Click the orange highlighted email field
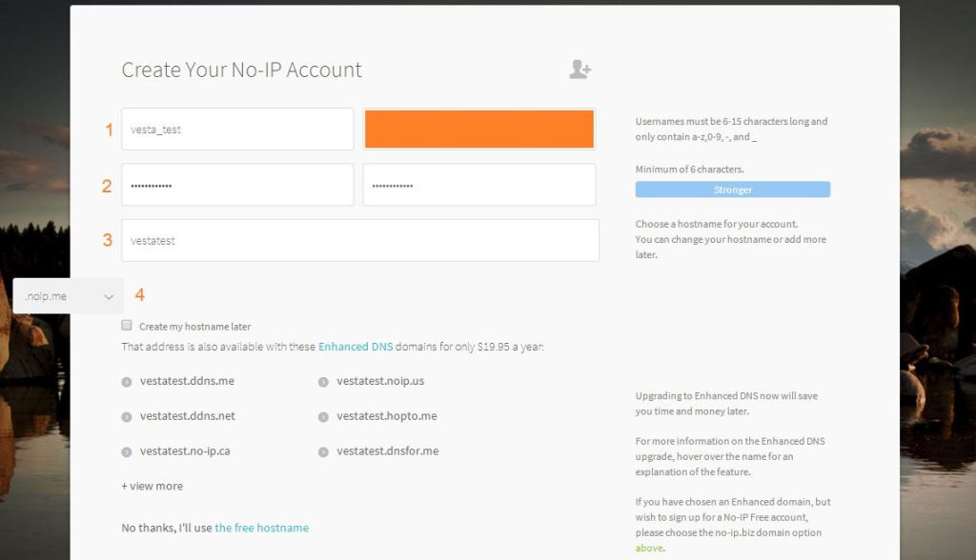976x560 pixels. [x=479, y=130]
